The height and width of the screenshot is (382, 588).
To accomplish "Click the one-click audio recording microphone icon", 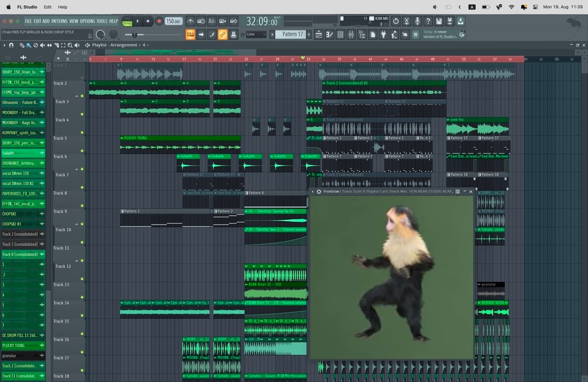I will coord(417,22).
